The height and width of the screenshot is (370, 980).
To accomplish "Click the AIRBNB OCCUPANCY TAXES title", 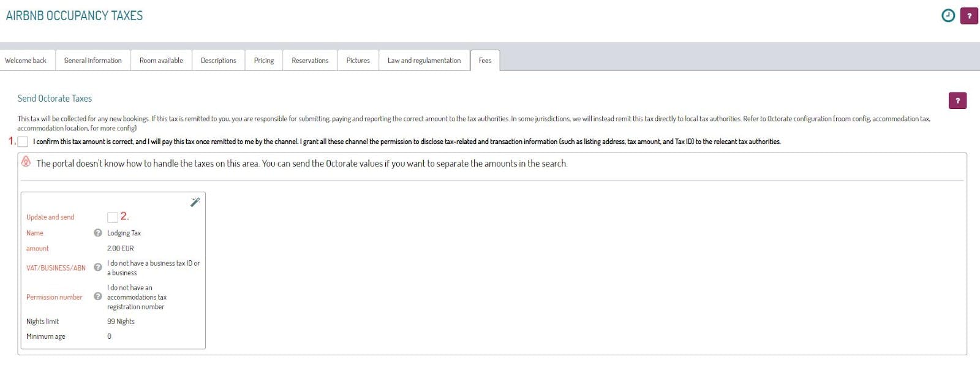I will 74,16.
